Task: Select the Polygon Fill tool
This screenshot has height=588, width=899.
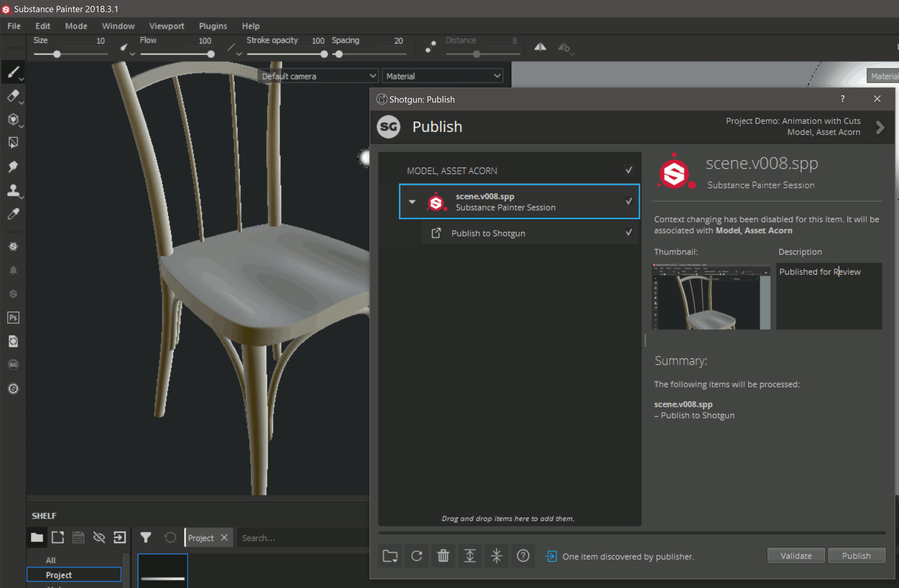Action: [x=13, y=143]
